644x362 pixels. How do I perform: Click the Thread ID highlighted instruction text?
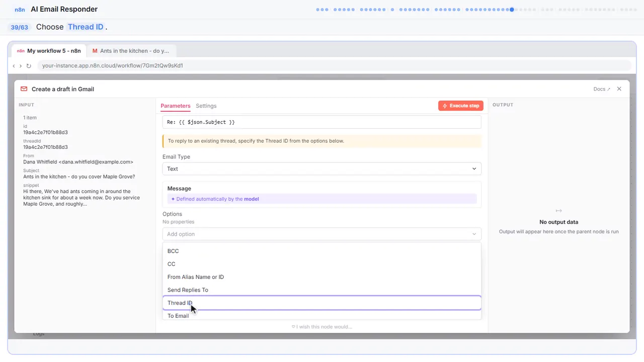coord(86,27)
